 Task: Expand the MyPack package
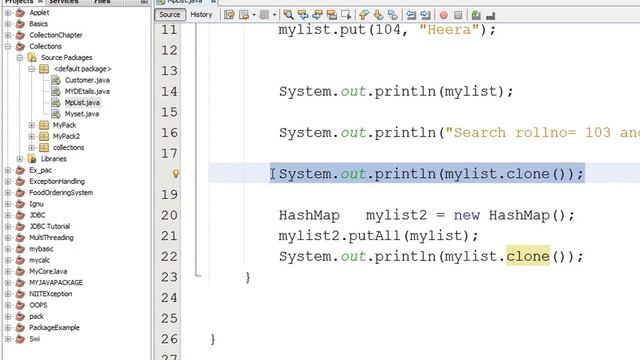31,125
